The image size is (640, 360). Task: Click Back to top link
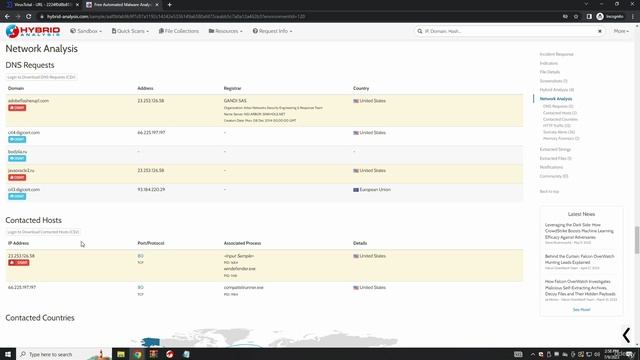(549, 191)
